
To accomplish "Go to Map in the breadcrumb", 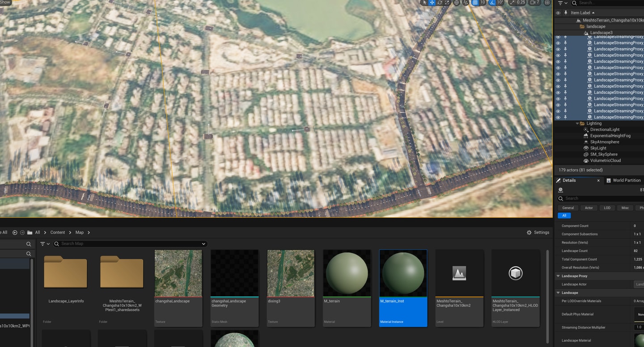I will (80, 232).
